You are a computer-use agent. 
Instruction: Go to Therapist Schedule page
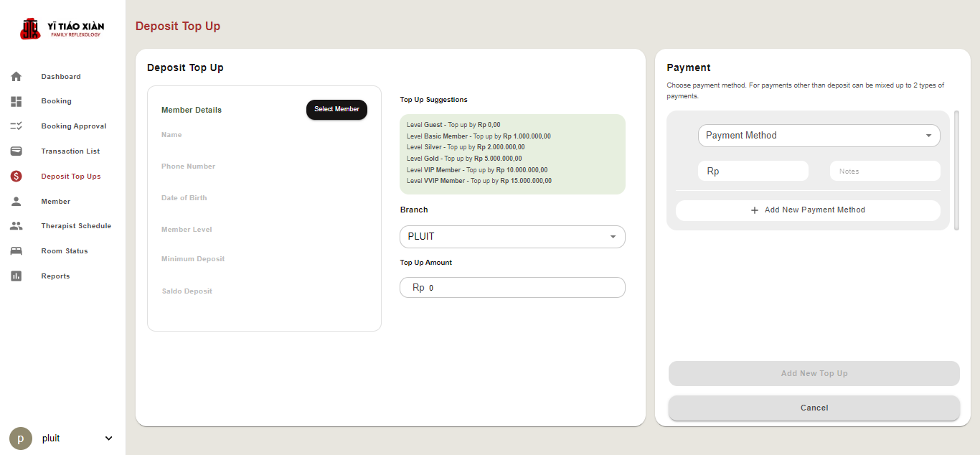pos(76,226)
